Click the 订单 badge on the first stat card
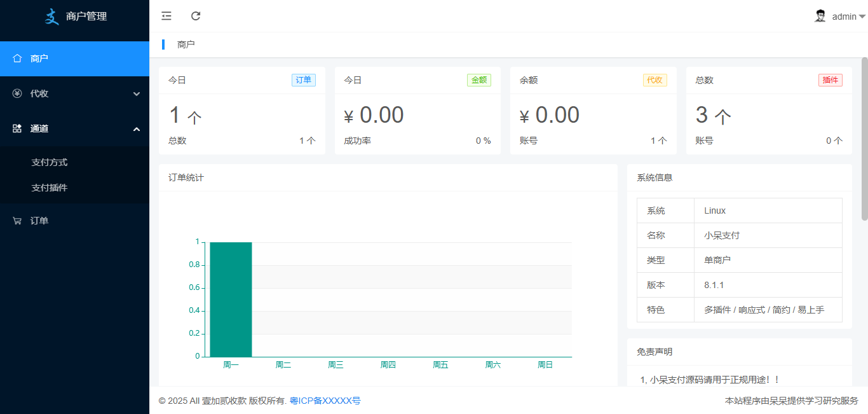This screenshot has height=414, width=868. (x=304, y=79)
